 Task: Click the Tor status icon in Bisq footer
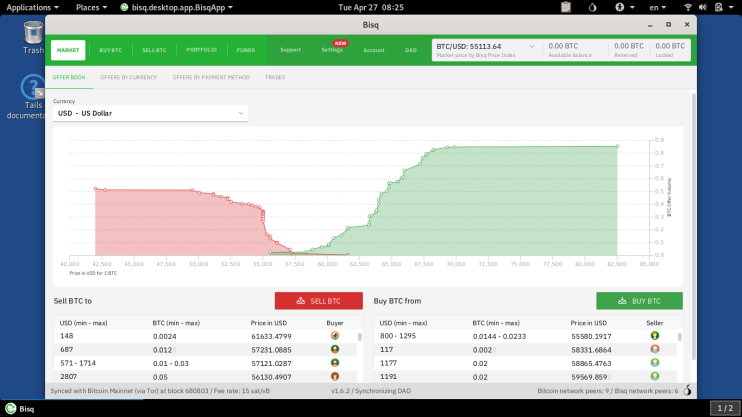(x=687, y=390)
